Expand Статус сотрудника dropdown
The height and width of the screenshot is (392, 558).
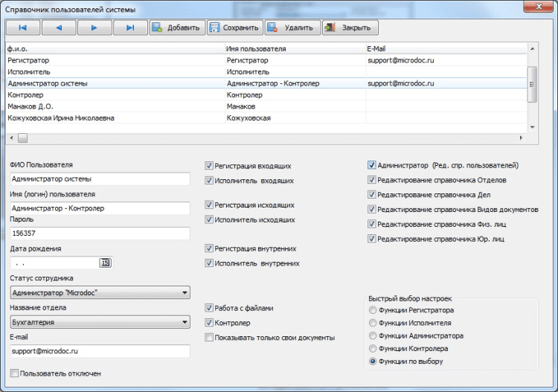[x=100, y=293]
